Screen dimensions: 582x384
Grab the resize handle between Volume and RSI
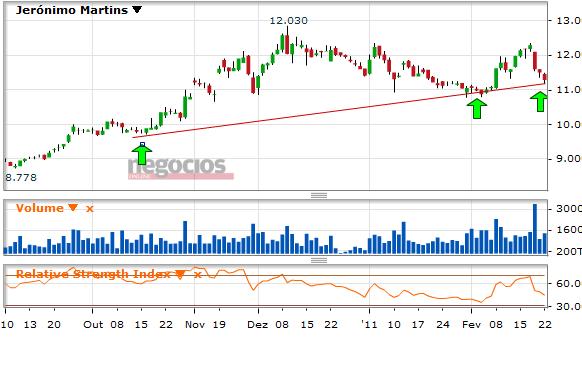point(319,260)
